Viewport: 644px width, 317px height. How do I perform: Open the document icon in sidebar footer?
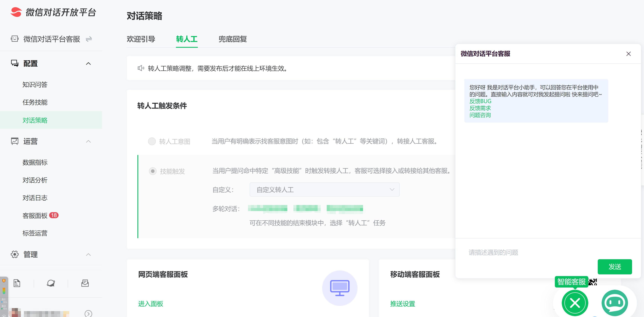coord(17,283)
